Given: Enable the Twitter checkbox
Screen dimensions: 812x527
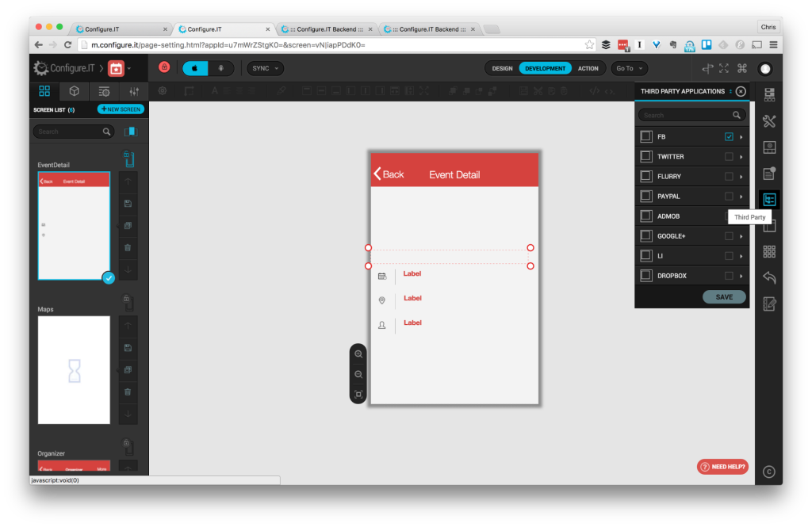Looking at the screenshot, I should pyautogui.click(x=729, y=157).
